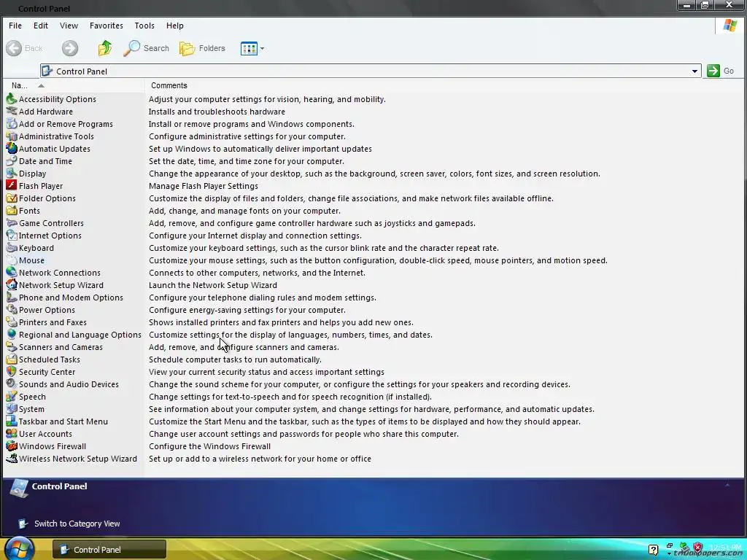The image size is (747, 560).
Task: Open the Mouse icon
Action: pos(12,260)
